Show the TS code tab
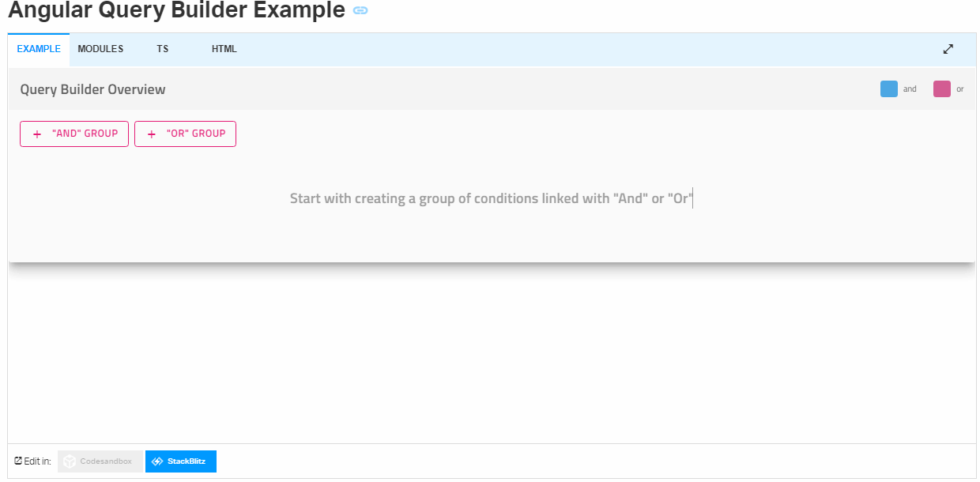980x482 pixels. click(162, 49)
